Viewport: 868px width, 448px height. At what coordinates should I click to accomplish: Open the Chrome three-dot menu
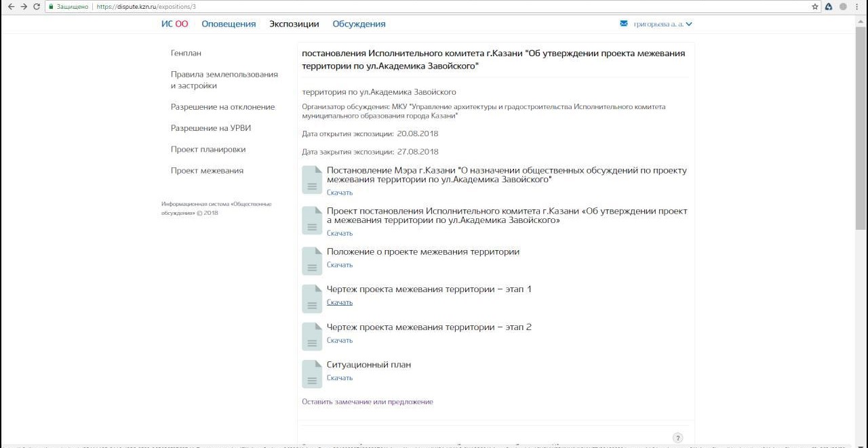[857, 7]
